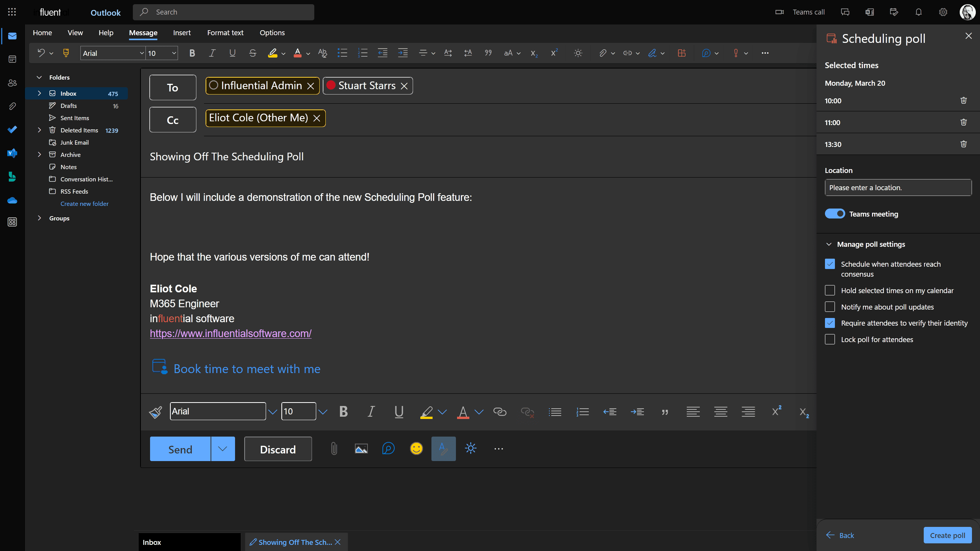This screenshot has width=980, height=551.
Task: Check Hold selected times on my calendar
Action: (830, 290)
